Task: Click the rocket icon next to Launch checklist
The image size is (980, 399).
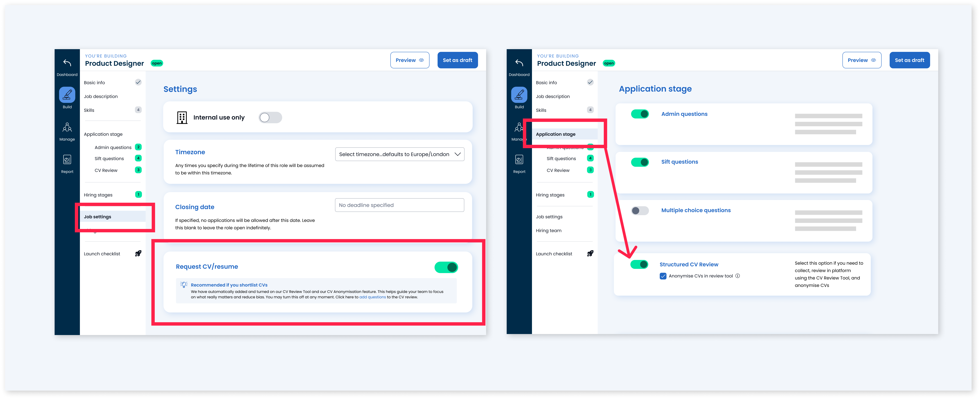Action: pyautogui.click(x=138, y=254)
